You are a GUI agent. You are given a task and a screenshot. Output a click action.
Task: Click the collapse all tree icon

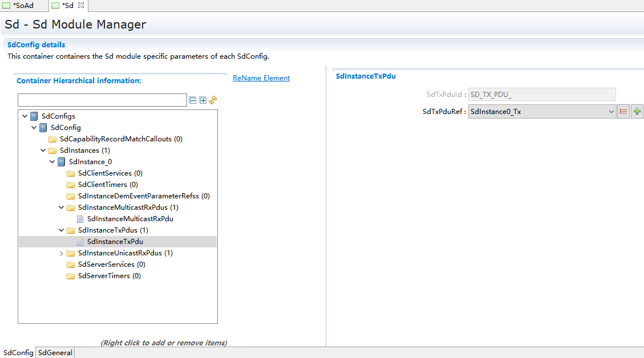click(193, 100)
